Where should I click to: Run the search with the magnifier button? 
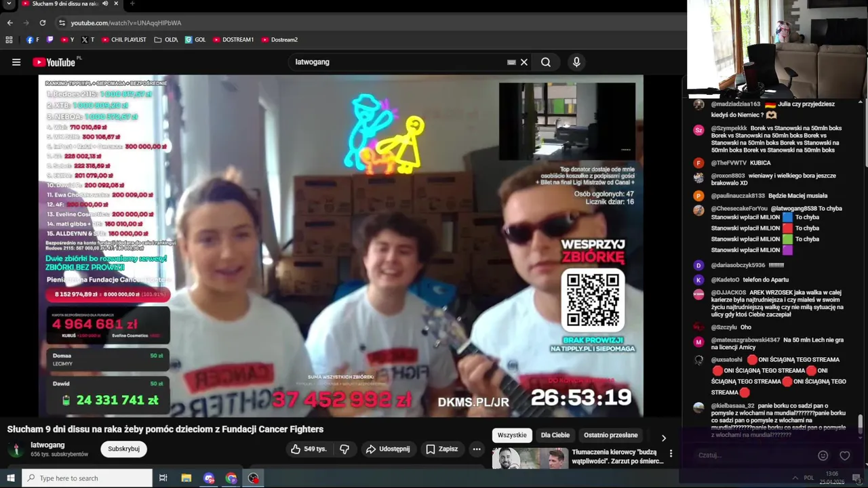tap(546, 62)
